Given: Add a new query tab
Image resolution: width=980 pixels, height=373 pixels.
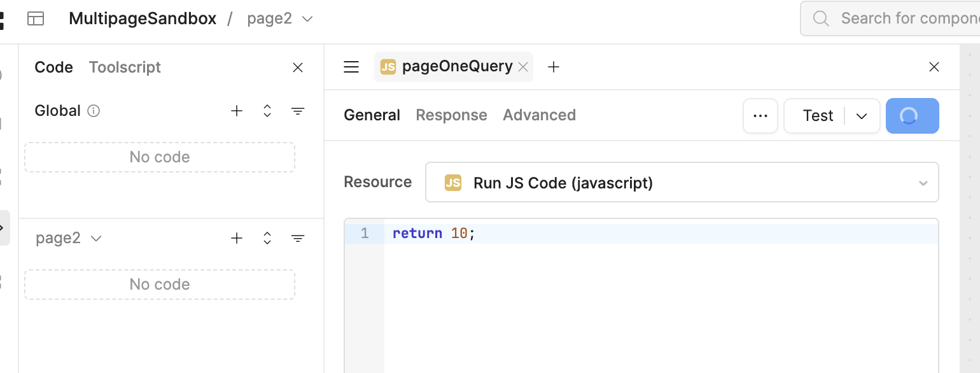Looking at the screenshot, I should 554,67.
